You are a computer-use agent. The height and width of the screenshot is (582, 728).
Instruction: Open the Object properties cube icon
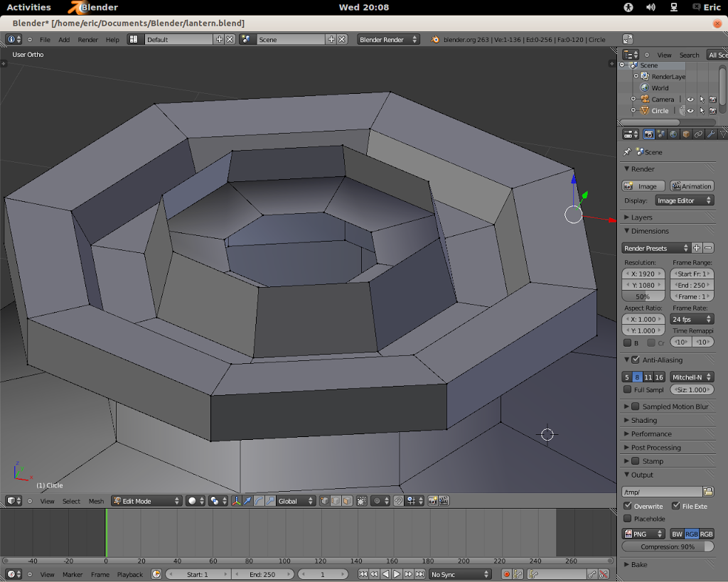(686, 134)
